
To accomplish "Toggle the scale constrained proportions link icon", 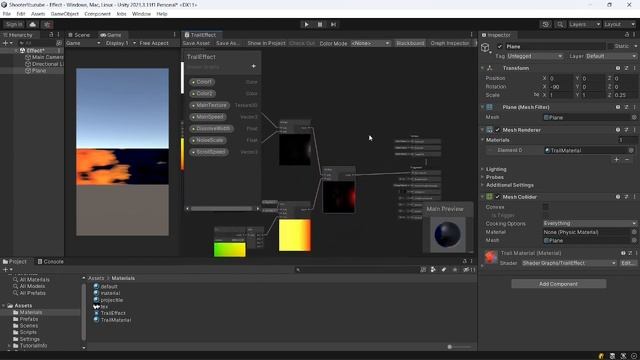I will tap(536, 95).
